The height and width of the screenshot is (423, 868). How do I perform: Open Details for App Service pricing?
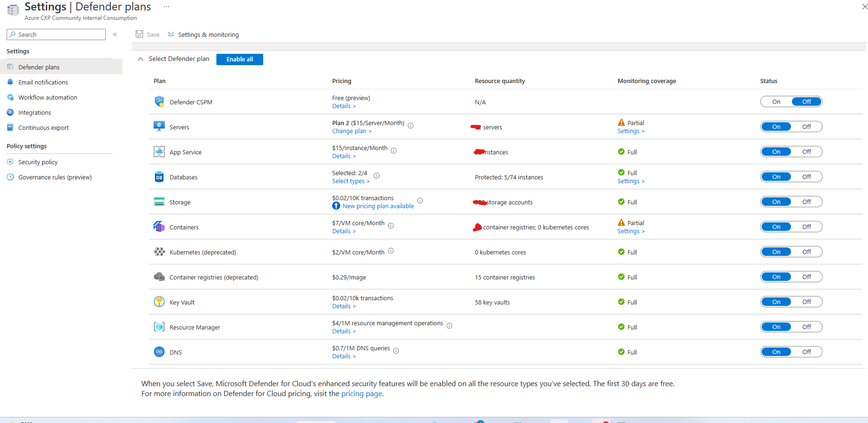click(344, 156)
